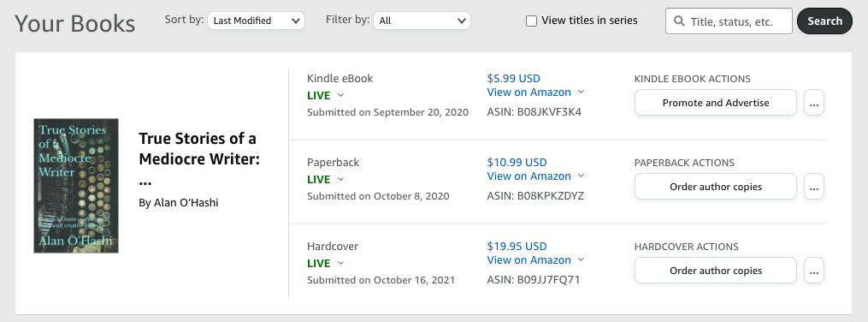Screen dimensions: 868x322
Task: Click Promote and Advertise button
Action: click(716, 103)
